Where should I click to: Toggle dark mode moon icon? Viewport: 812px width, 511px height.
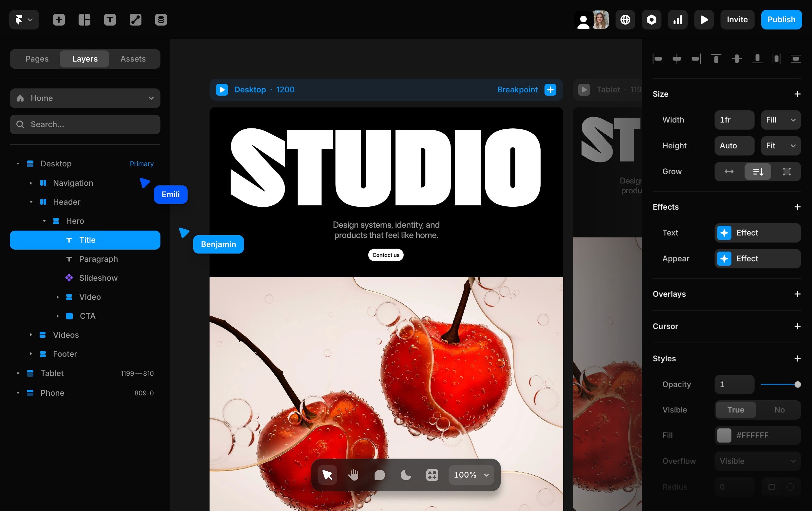coord(406,475)
